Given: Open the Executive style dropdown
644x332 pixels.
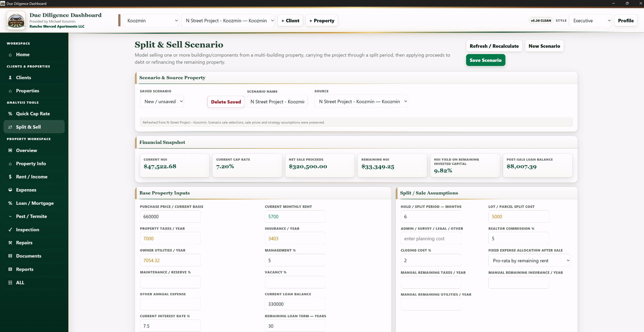Looking at the screenshot, I should 590,20.
